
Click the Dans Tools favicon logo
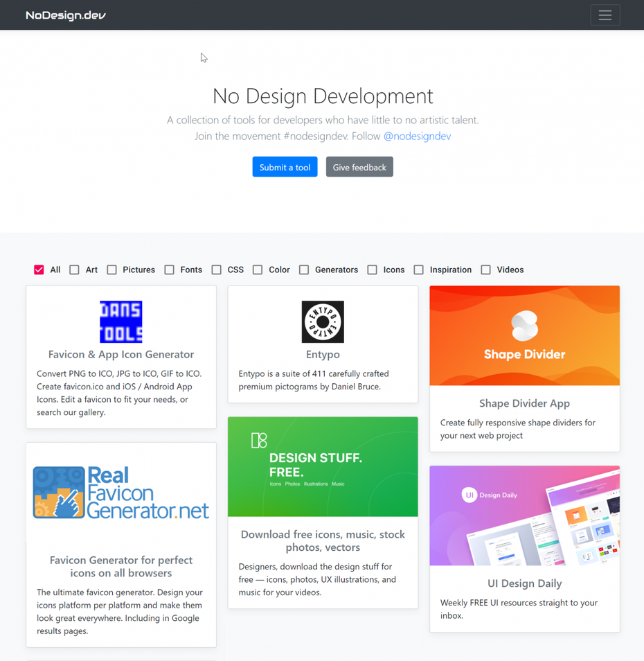click(121, 321)
